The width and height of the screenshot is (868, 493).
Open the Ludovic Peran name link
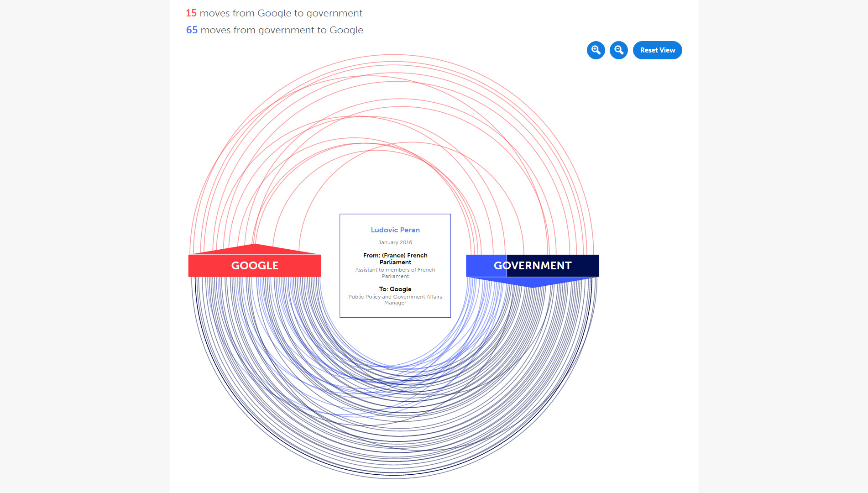(395, 230)
